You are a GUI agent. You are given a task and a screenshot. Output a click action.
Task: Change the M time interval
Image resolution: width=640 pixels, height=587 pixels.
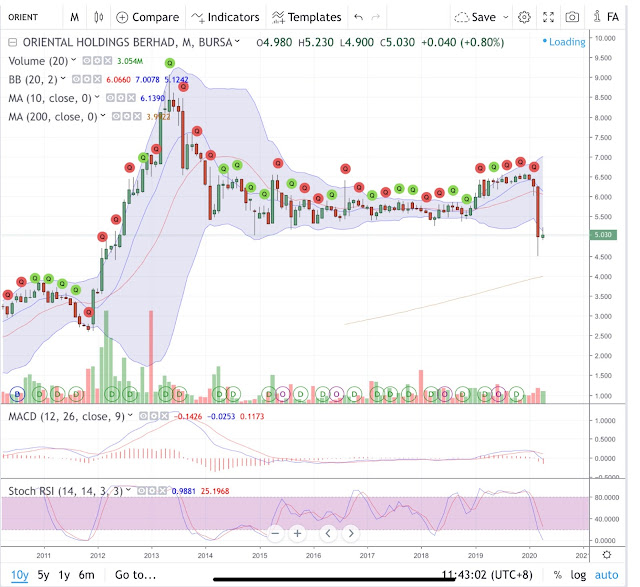click(x=74, y=17)
